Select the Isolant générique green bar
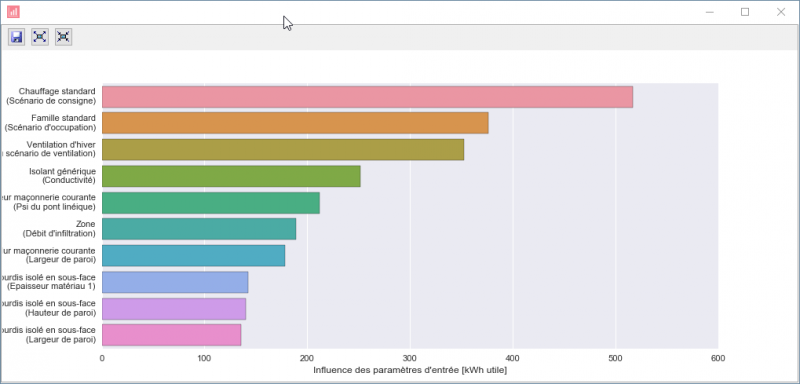The width and height of the screenshot is (800, 384). [231, 176]
